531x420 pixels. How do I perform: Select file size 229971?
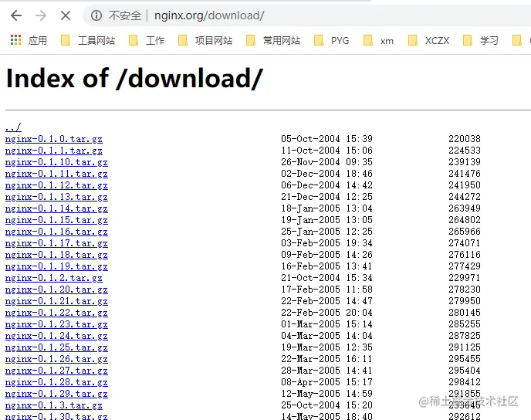pos(465,277)
